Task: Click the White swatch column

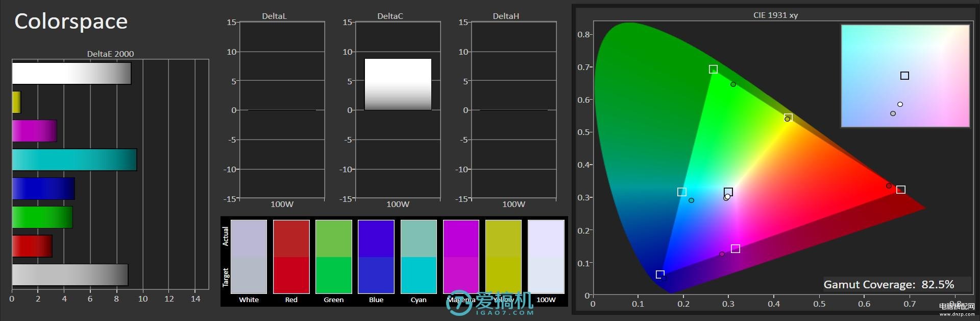Action: pyautogui.click(x=249, y=257)
